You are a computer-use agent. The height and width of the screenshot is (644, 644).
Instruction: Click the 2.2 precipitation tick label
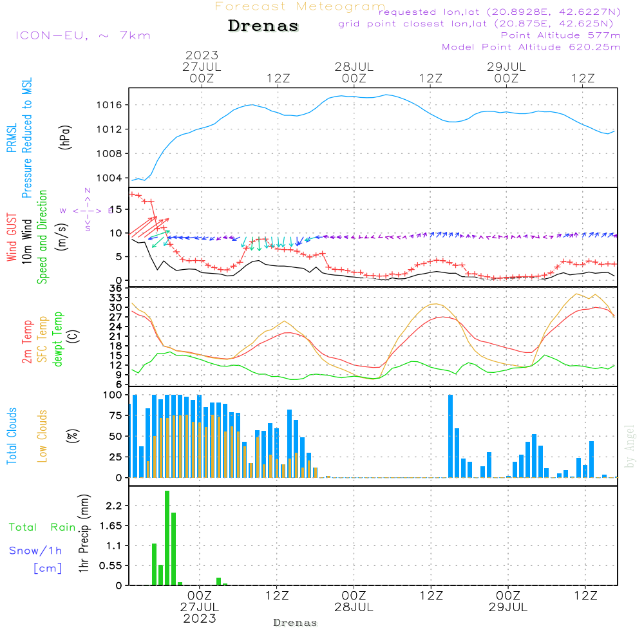pos(115,506)
